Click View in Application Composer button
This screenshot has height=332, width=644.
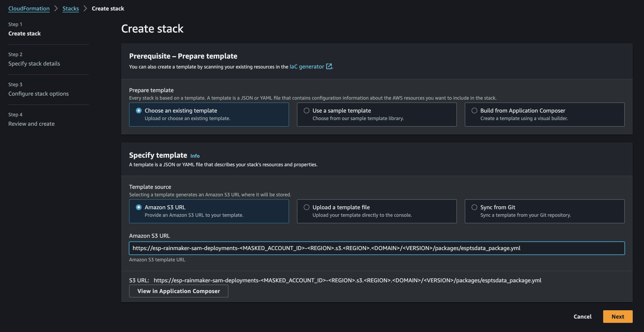pos(179,291)
